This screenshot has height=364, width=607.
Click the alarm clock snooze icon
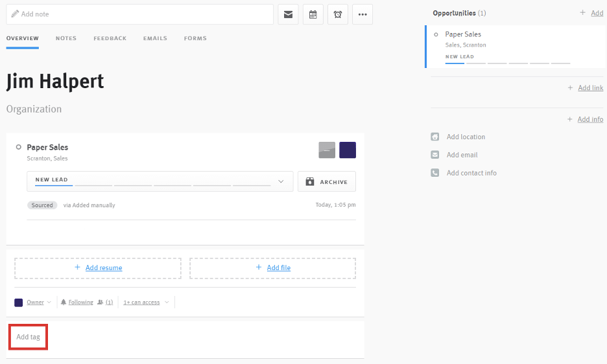click(338, 14)
